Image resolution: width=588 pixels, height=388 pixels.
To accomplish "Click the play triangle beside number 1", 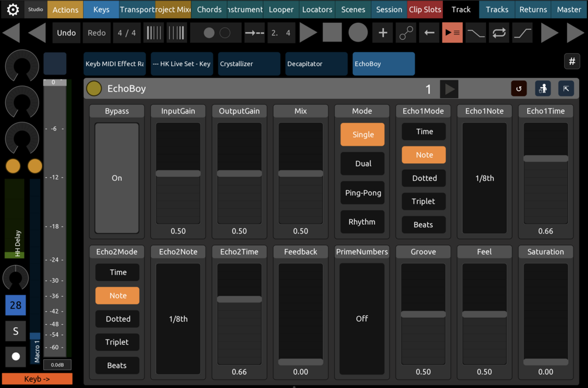I will (x=449, y=90).
